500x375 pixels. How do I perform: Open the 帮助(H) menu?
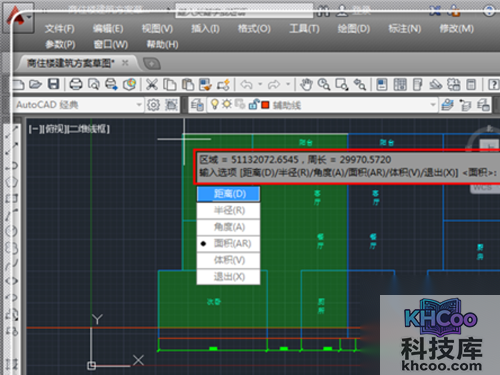[x=163, y=44]
